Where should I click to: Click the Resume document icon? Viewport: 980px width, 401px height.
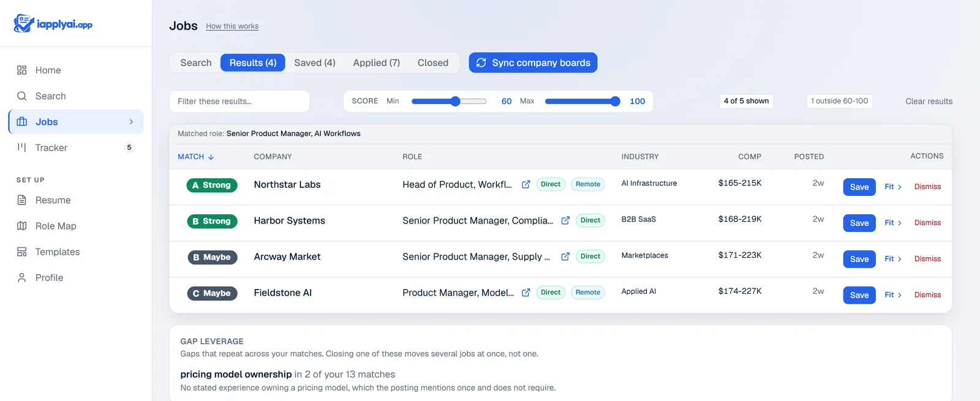22,200
